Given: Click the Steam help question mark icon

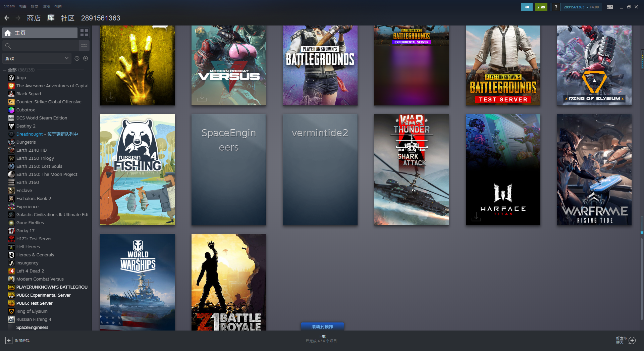Looking at the screenshot, I should point(556,7).
